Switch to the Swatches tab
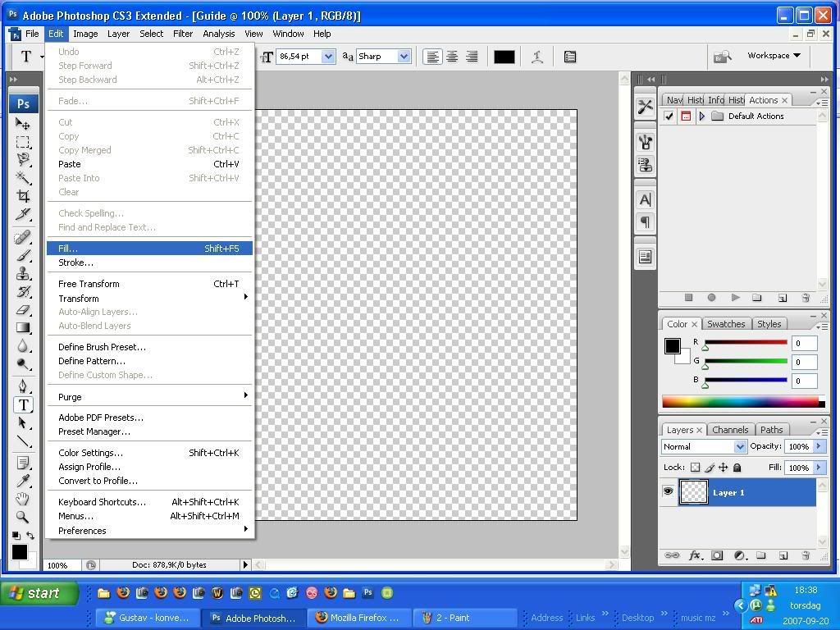840x630 pixels. click(726, 323)
